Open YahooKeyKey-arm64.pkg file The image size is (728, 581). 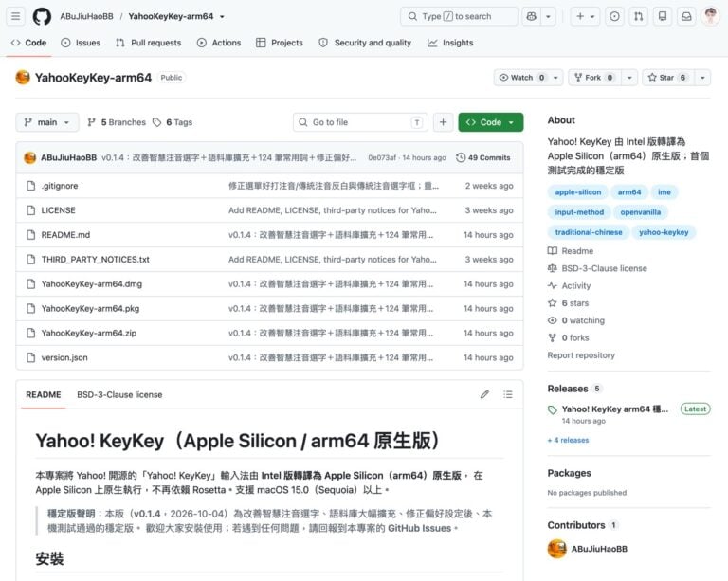tap(90, 309)
